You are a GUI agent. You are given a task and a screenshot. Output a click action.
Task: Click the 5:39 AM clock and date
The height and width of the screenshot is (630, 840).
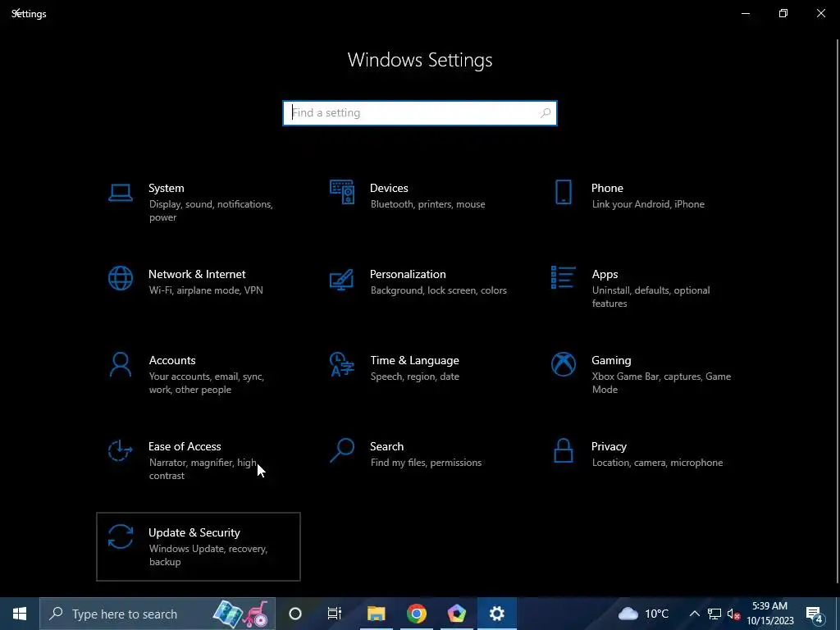click(x=769, y=614)
